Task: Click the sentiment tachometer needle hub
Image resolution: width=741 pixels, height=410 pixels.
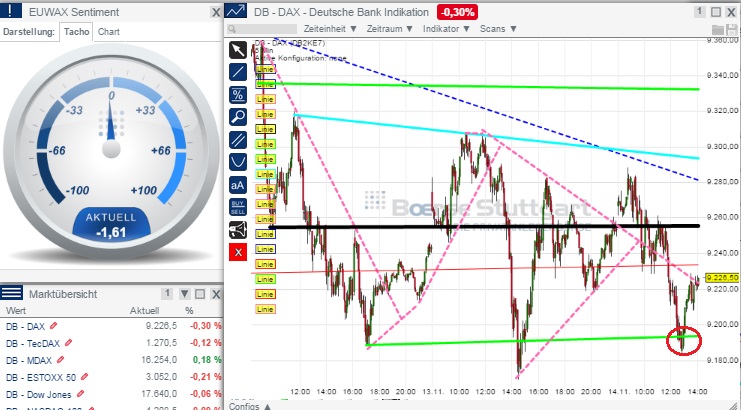Action: point(111,149)
